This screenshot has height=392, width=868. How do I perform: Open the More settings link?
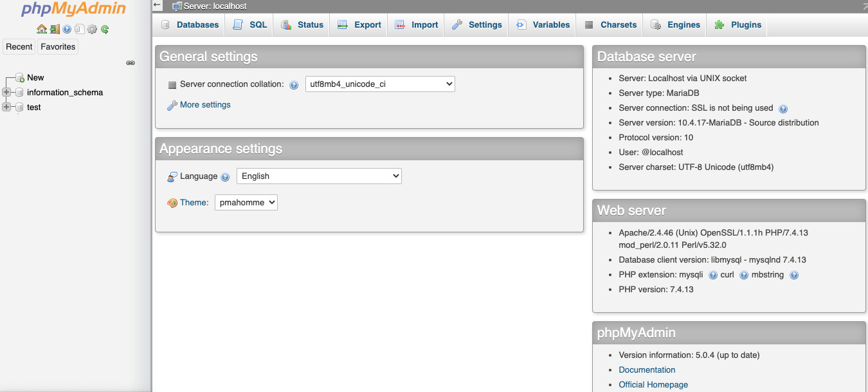click(x=205, y=104)
